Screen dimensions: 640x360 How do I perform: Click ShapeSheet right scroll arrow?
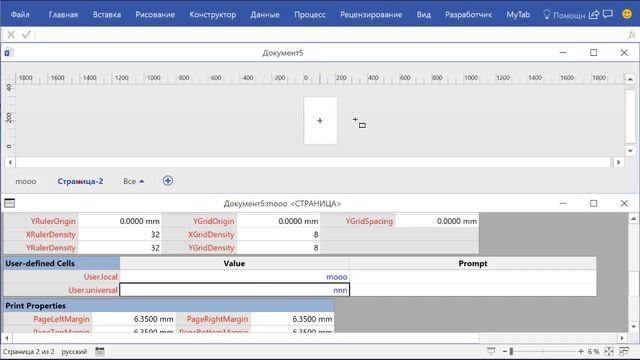622,338
